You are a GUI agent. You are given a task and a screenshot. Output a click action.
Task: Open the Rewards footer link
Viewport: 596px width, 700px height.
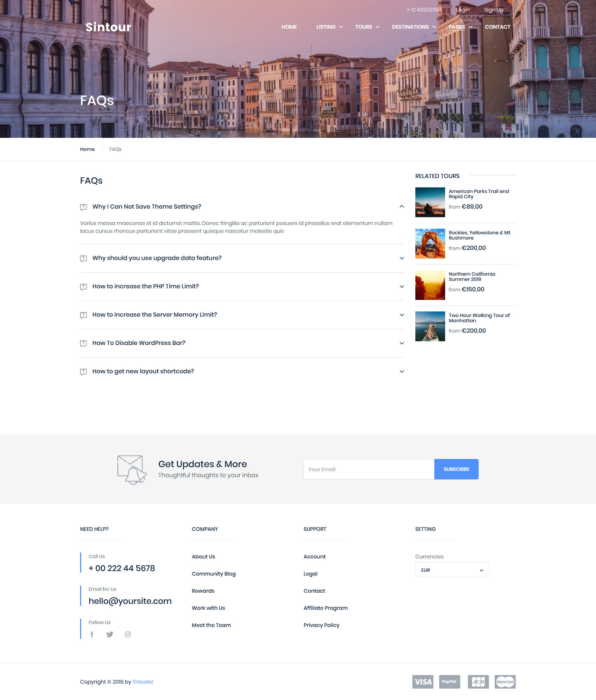[203, 591]
